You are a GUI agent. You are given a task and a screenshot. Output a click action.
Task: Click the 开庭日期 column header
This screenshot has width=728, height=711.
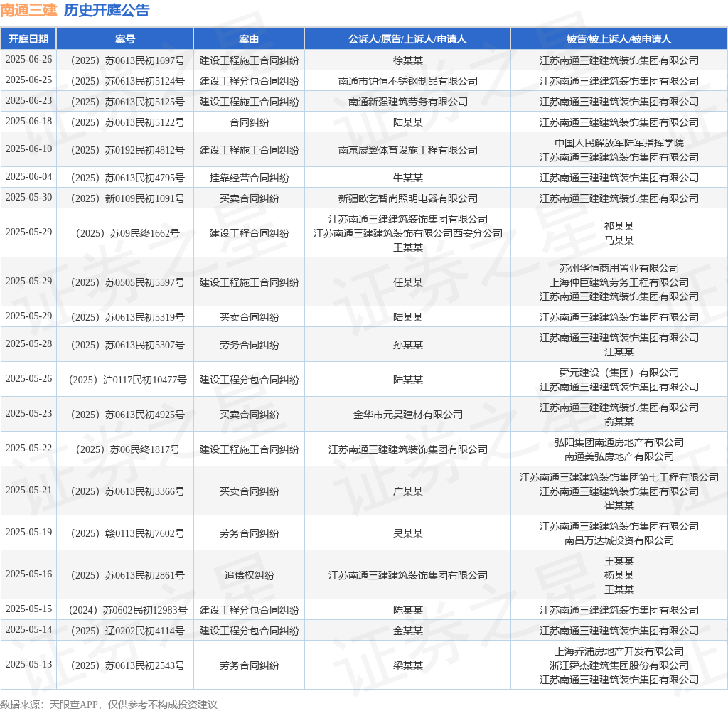click(x=28, y=39)
